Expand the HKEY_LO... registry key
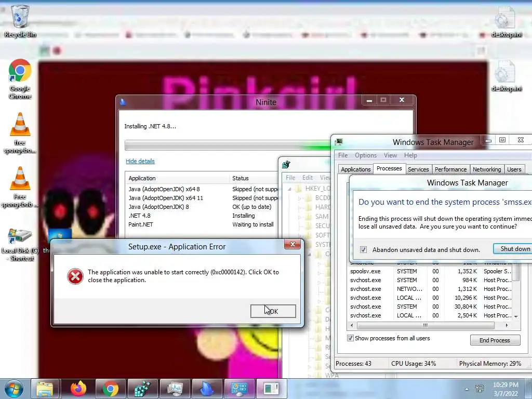532x399 pixels. 289,189
